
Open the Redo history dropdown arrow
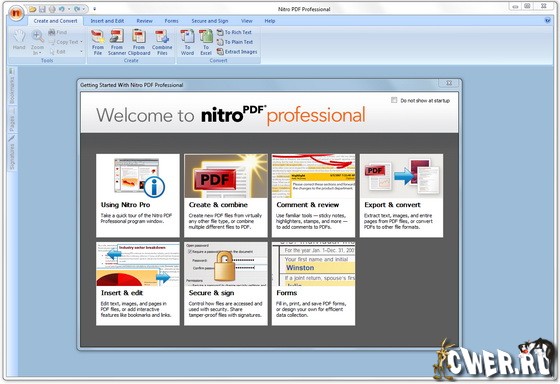(84, 9)
